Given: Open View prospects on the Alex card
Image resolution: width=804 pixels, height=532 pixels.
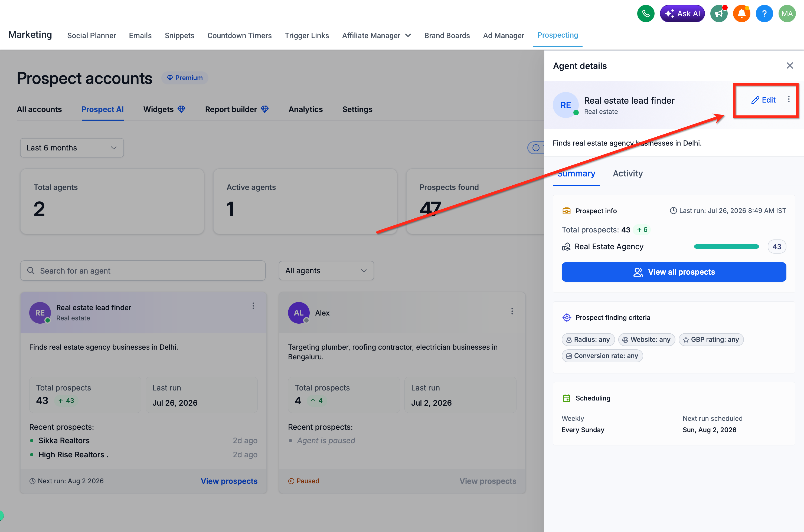Looking at the screenshot, I should click(x=488, y=481).
